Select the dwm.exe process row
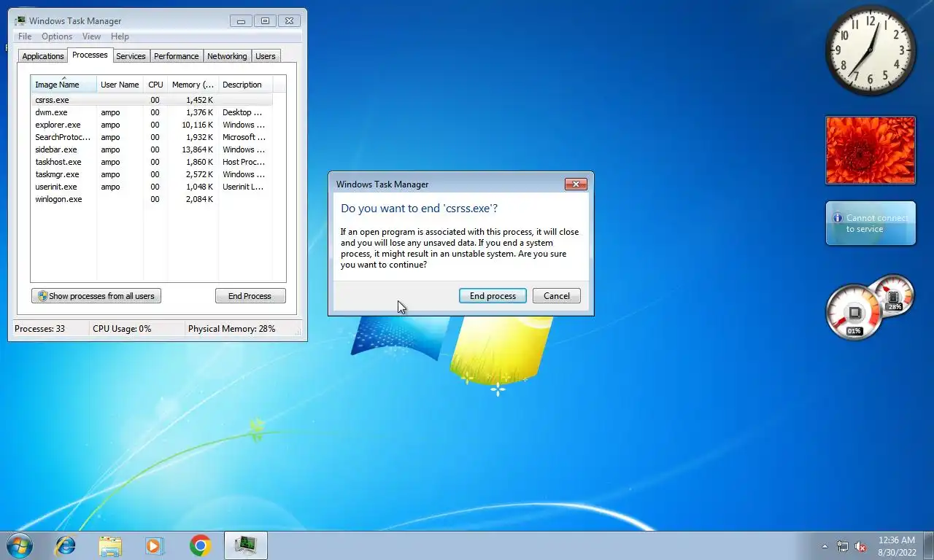The width and height of the screenshot is (934, 560). pyautogui.click(x=152, y=112)
